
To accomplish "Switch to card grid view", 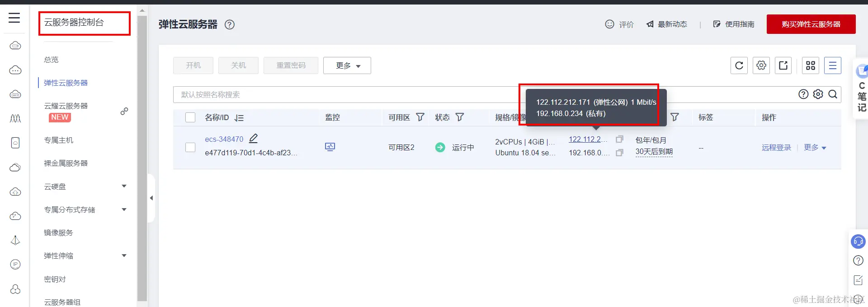I will coord(811,65).
